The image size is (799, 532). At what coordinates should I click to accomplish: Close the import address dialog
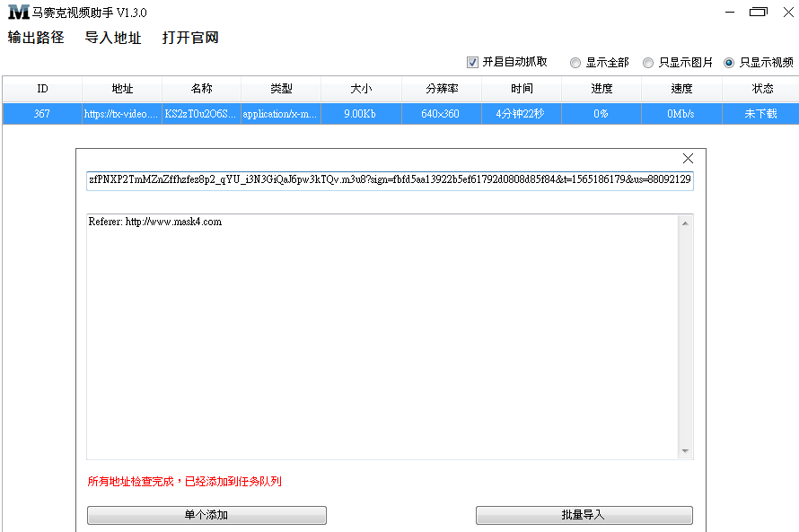point(688,159)
